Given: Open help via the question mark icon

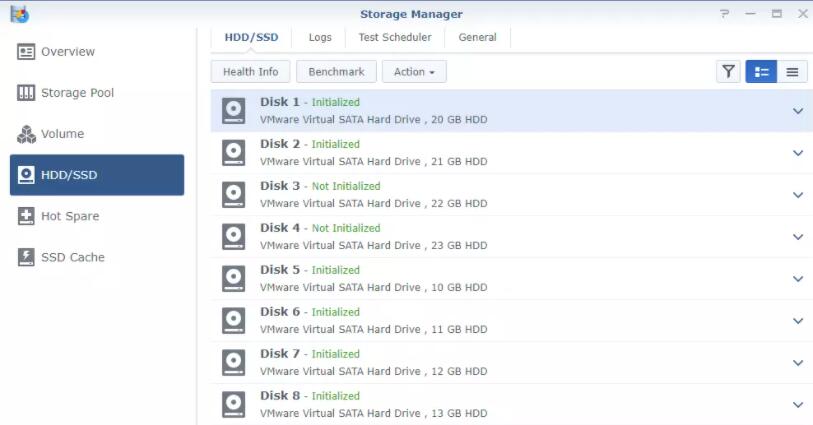Looking at the screenshot, I should 724,14.
